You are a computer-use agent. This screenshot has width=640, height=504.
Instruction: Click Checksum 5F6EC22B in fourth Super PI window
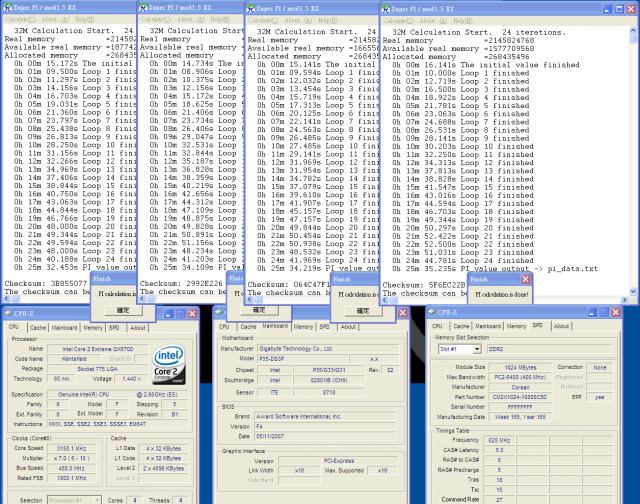[x=424, y=285]
